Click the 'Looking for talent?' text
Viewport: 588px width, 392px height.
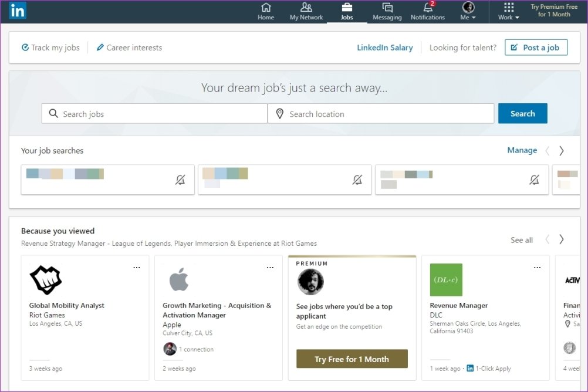click(x=463, y=48)
